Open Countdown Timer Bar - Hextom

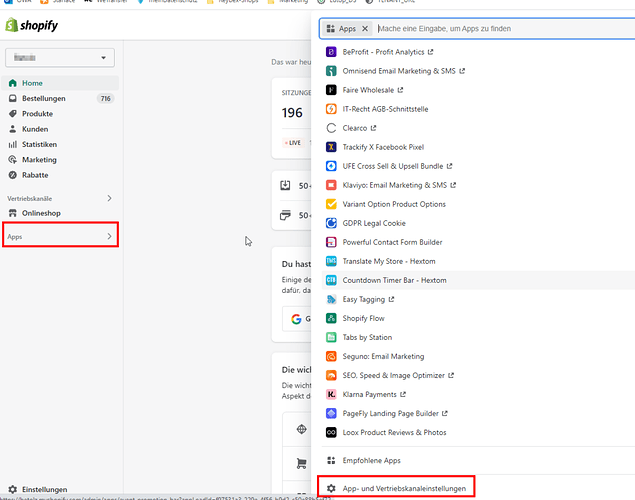pos(478,280)
